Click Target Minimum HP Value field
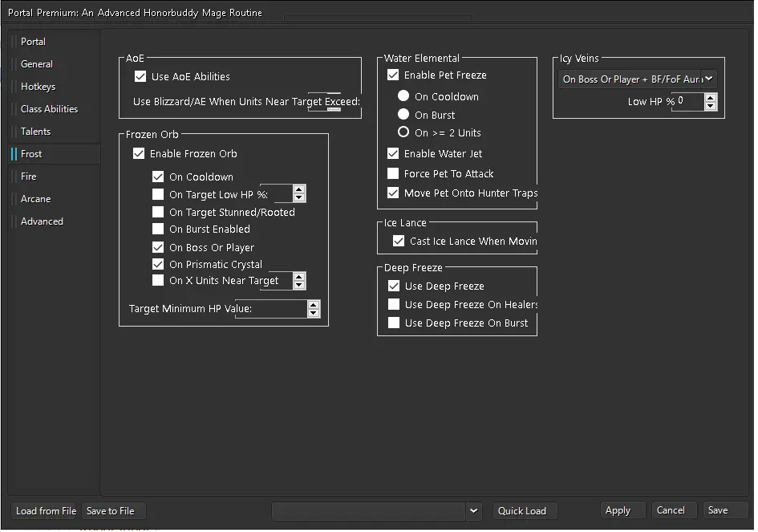This screenshot has width=758, height=532. pyautogui.click(x=271, y=309)
